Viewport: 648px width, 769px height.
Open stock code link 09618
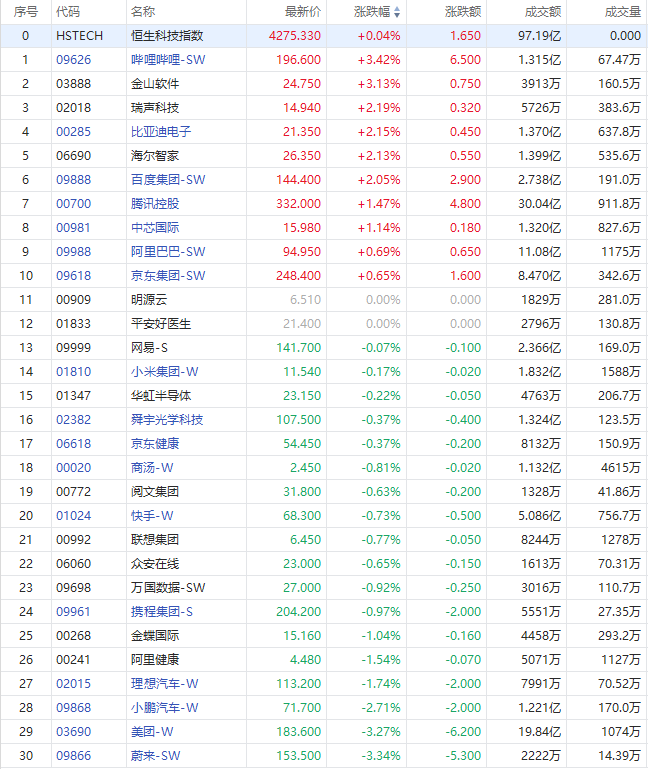74,276
